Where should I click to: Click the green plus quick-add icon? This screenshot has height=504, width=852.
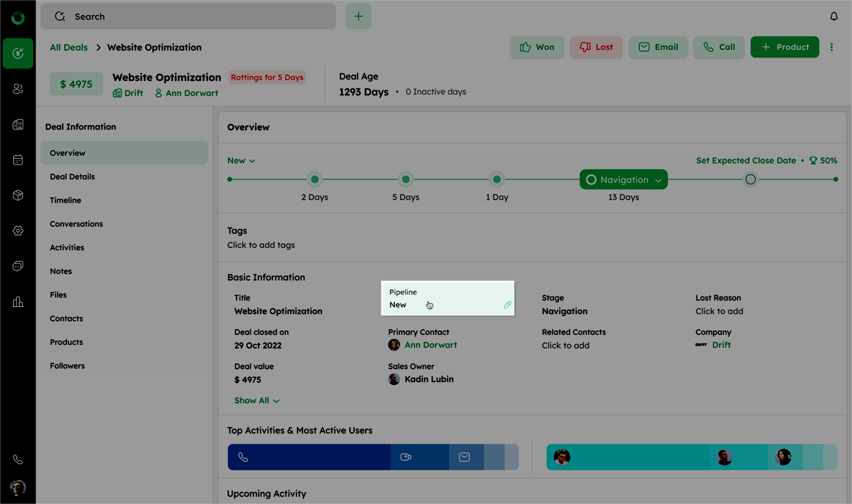click(x=358, y=16)
